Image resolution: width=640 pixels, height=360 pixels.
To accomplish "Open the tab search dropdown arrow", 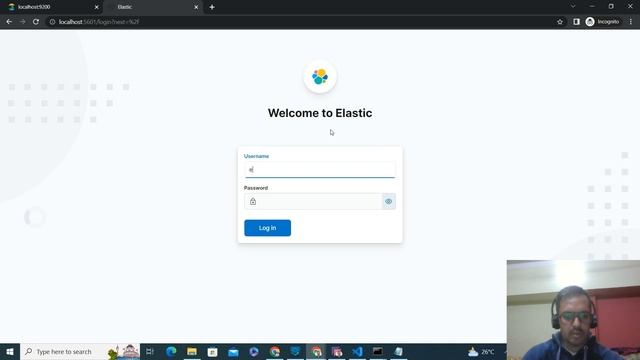I will click(573, 6).
